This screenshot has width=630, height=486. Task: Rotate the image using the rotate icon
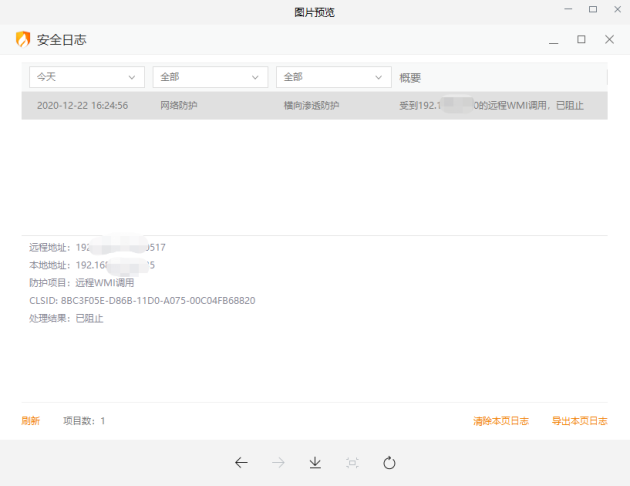coord(389,463)
